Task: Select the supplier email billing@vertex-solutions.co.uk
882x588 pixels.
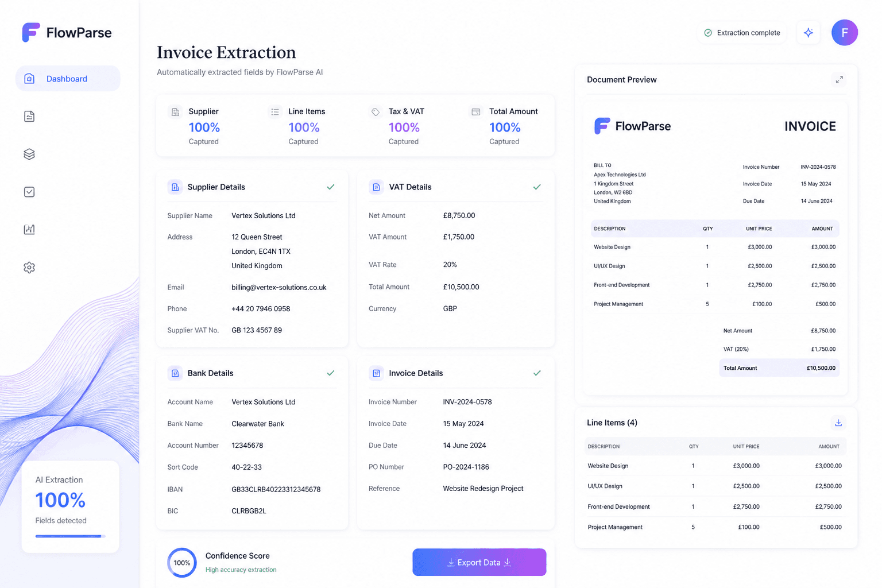Action: tap(279, 287)
